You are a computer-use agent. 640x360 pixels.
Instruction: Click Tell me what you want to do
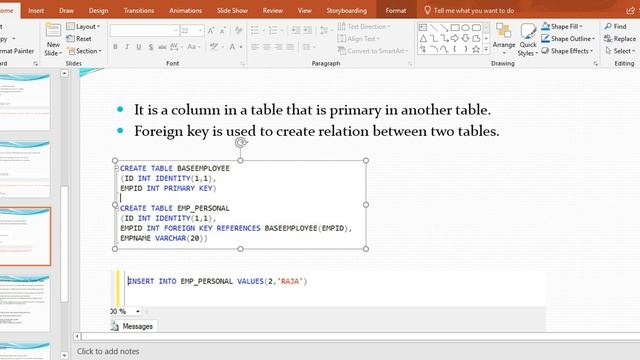469,11
